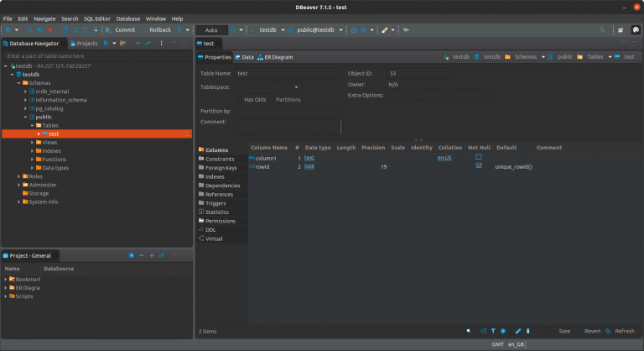Click in the Table Name field
The image size is (644, 351).
click(x=288, y=73)
